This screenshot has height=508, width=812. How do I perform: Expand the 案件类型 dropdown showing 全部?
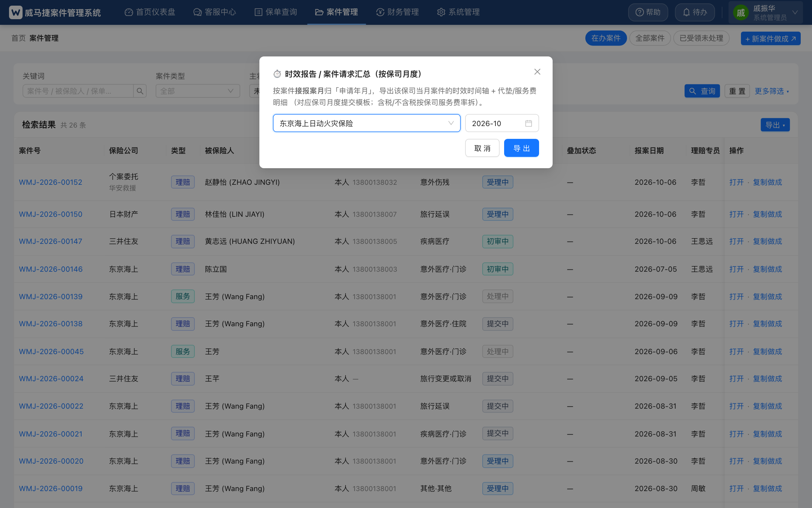tap(198, 91)
